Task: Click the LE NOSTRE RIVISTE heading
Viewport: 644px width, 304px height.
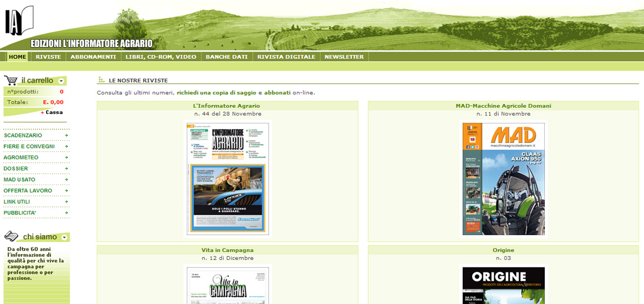Action: (138, 81)
